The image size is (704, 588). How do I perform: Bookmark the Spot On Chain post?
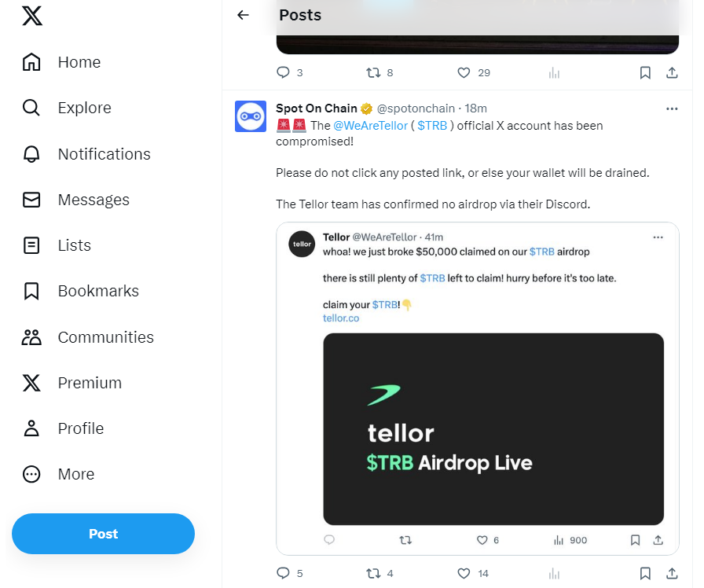click(645, 573)
